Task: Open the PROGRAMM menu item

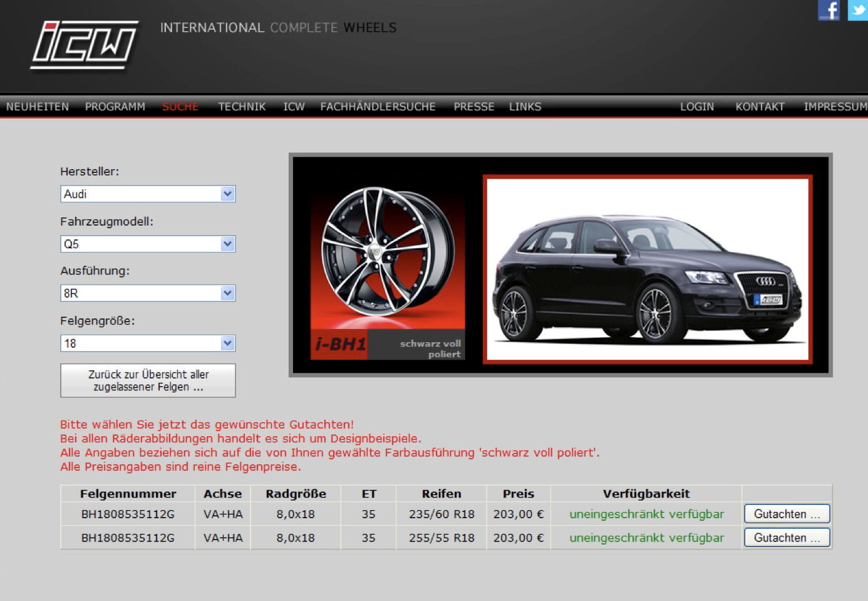Action: (115, 107)
